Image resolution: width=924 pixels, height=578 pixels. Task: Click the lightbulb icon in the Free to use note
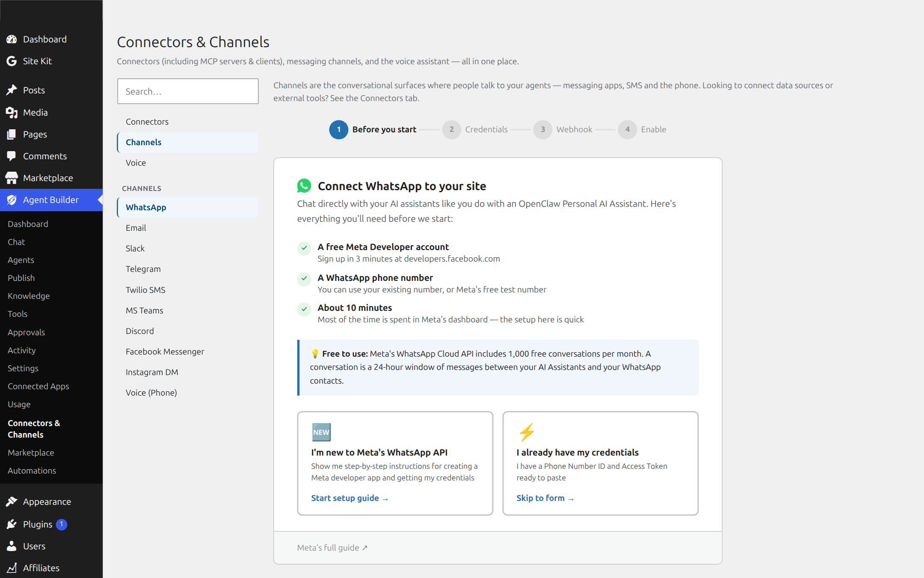(x=315, y=354)
